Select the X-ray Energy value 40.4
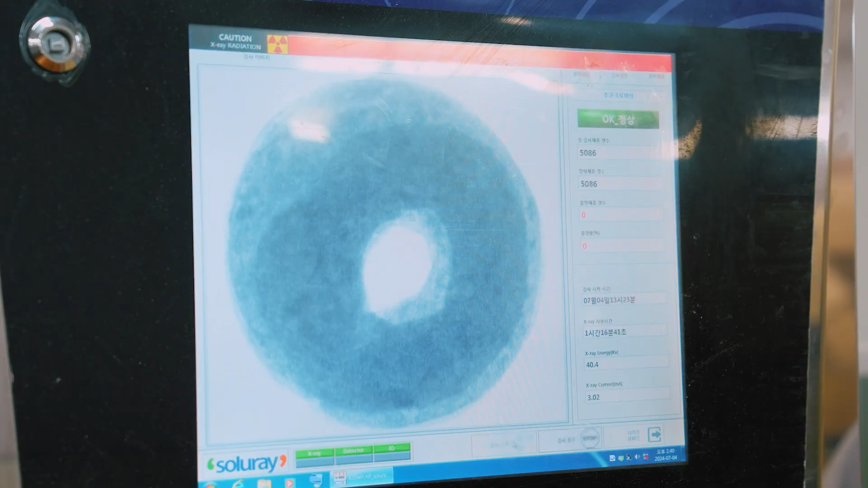 click(x=626, y=364)
